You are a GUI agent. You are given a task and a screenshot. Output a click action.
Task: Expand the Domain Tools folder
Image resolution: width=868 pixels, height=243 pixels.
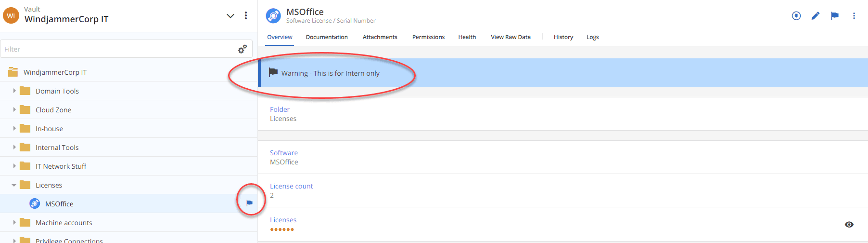point(14,91)
